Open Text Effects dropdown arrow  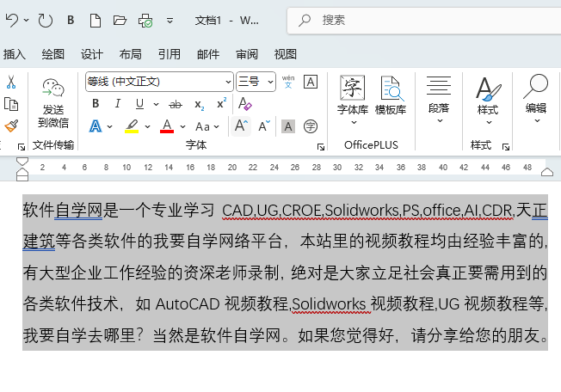pos(110,126)
